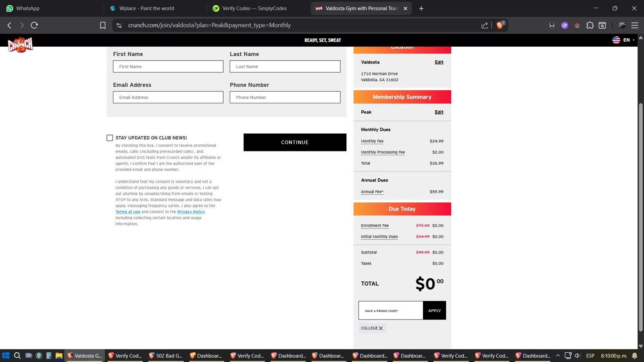Screen dimensions: 644x362
Task: Open the bear face extension
Action: pyautogui.click(x=577, y=25)
